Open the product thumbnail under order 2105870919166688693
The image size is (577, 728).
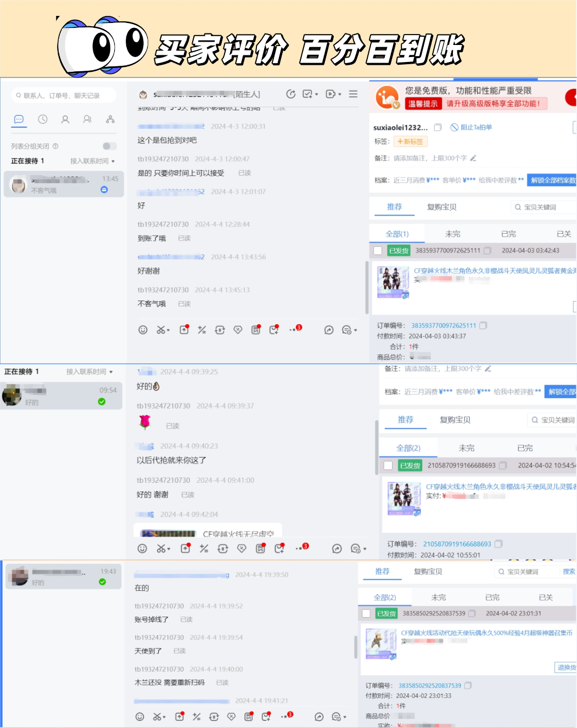coord(404,498)
